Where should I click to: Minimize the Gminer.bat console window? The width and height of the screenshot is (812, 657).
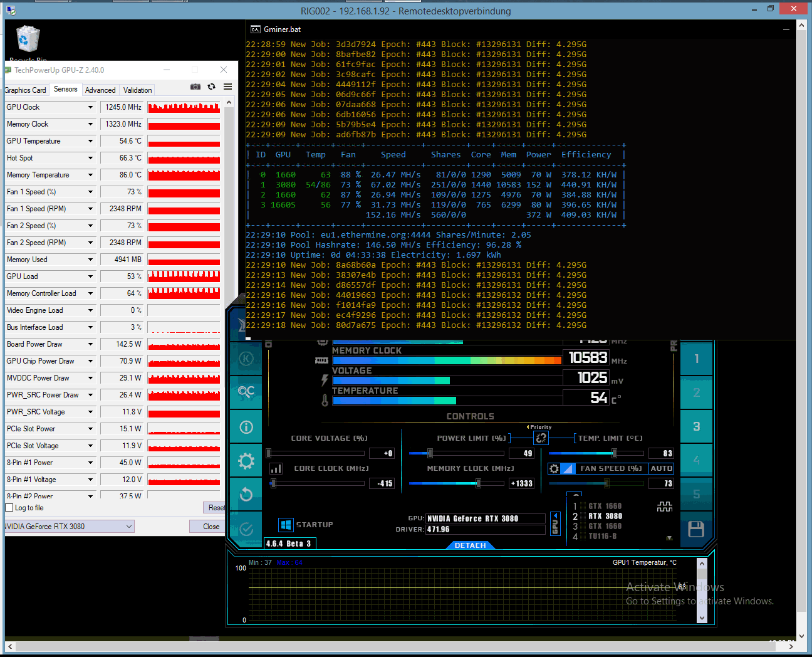786,29
